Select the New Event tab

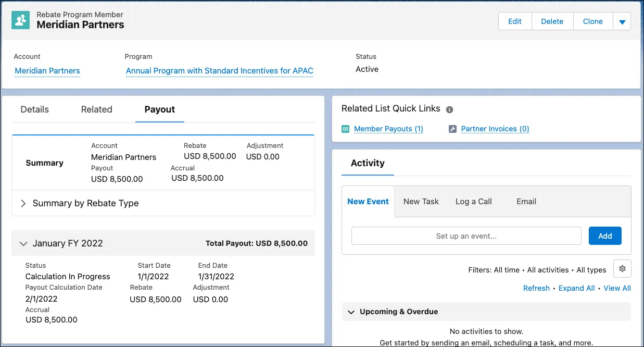[x=368, y=202]
